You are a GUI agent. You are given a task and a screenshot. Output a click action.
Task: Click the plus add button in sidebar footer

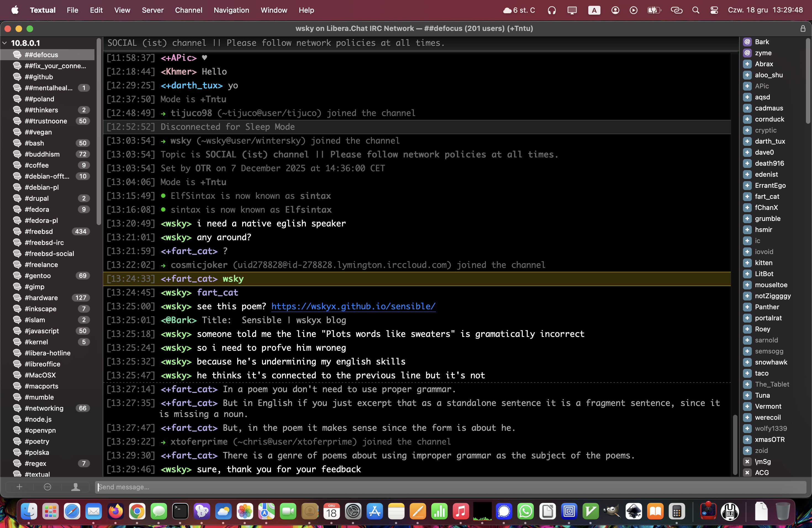[19, 487]
